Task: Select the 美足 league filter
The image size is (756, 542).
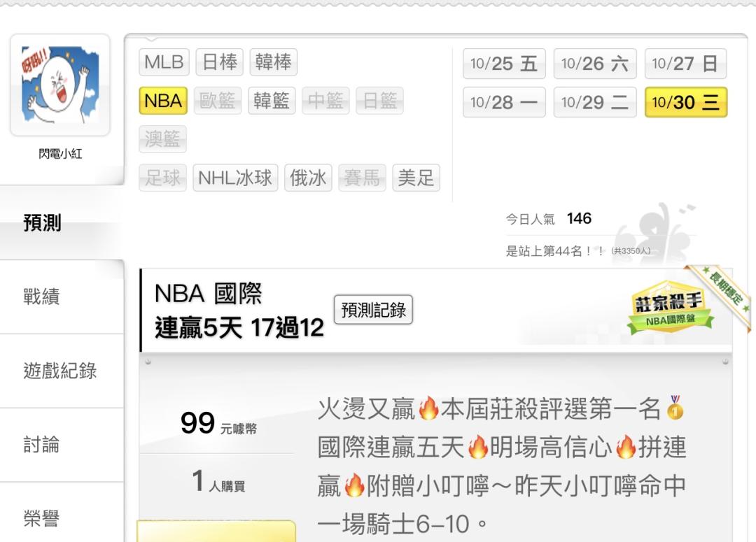Action: tap(416, 178)
